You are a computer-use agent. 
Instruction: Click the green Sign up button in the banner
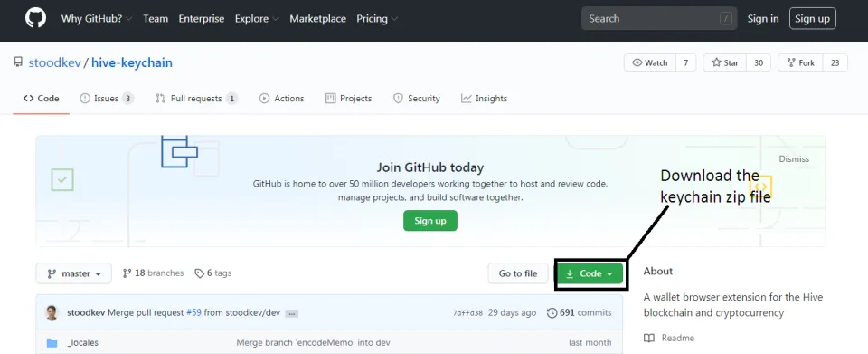pos(430,221)
